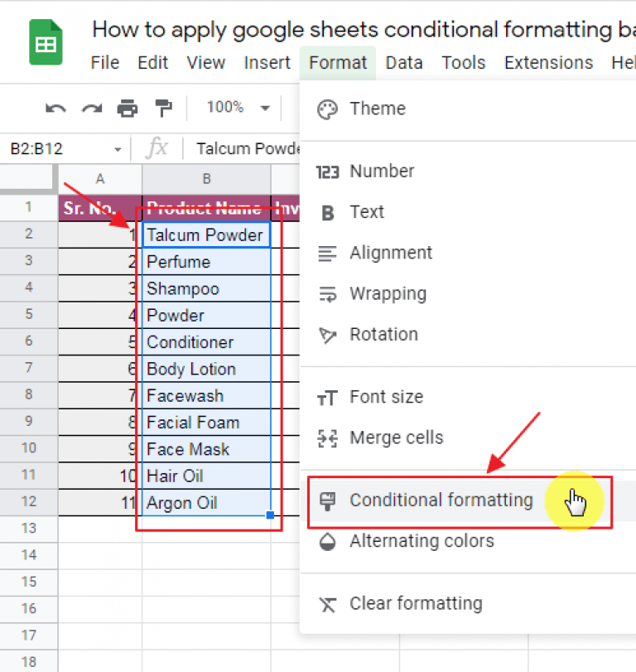Click the Google Sheets home logo
Screen dimensions: 636x672
point(46,42)
